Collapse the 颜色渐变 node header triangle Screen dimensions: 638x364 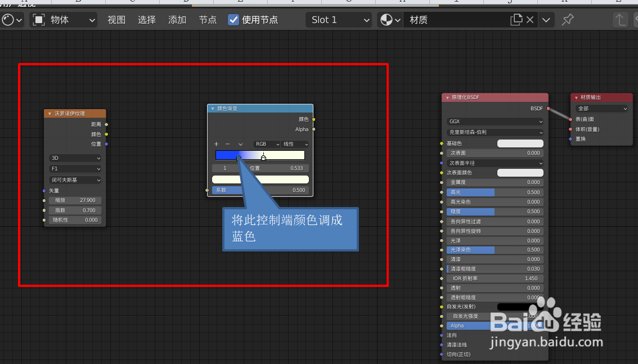pos(212,108)
